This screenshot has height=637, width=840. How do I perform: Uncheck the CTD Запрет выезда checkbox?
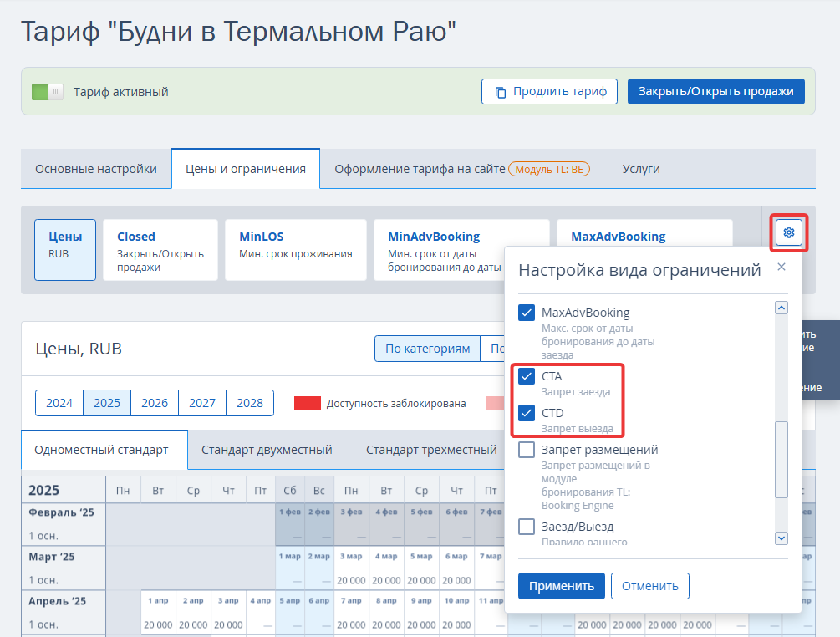coord(526,413)
